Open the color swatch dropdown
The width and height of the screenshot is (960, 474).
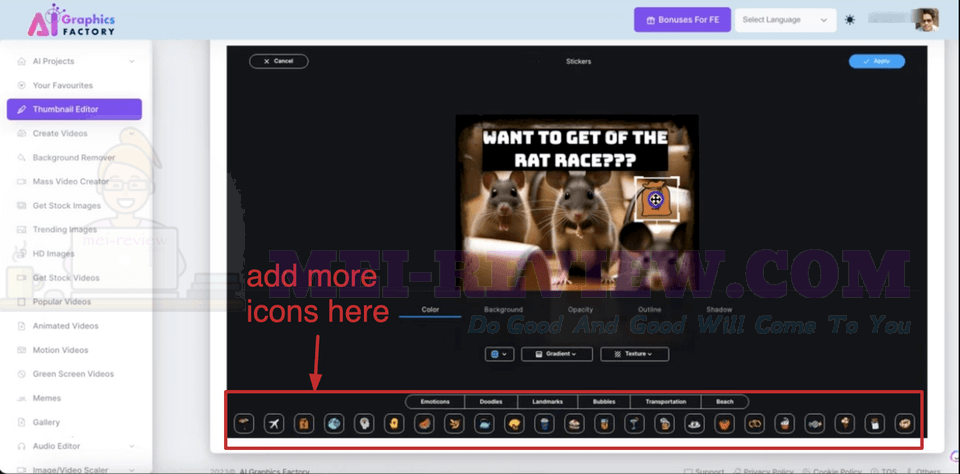point(499,354)
